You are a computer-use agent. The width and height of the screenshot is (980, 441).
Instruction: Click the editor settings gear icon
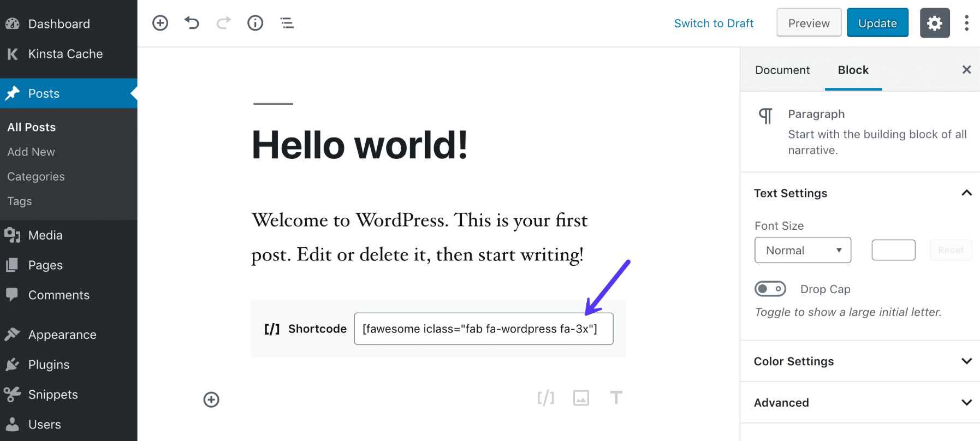[934, 22]
